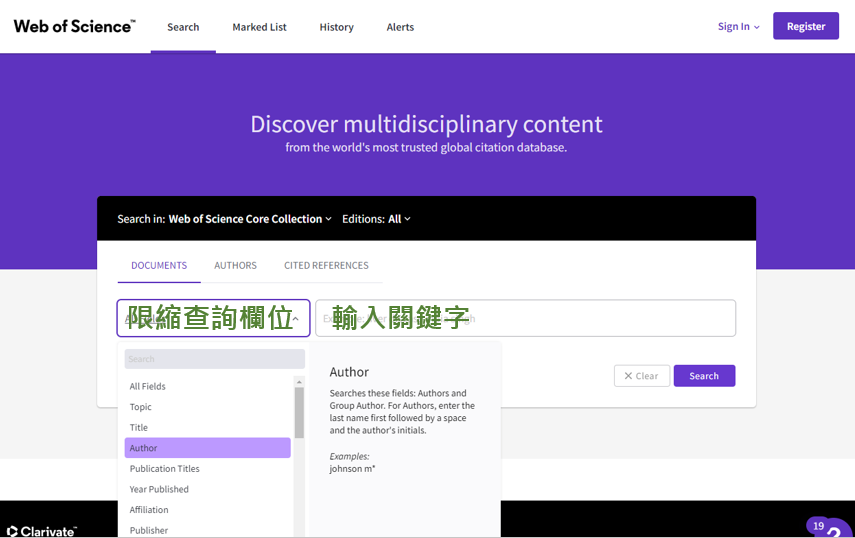This screenshot has height=538, width=855.
Task: Click the field list filter search box
Action: tap(214, 359)
